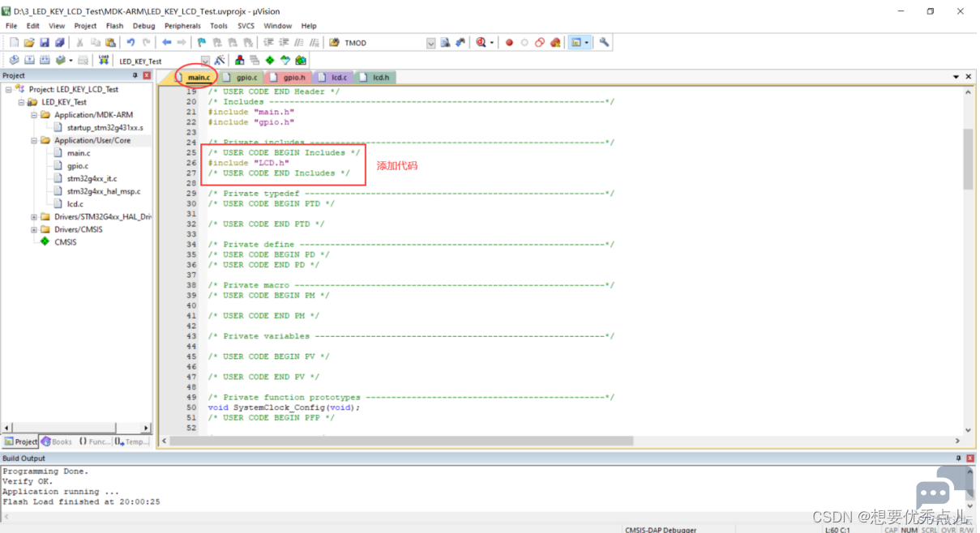Kill all breakpoints icon
The width and height of the screenshot is (980, 533).
coord(554,43)
